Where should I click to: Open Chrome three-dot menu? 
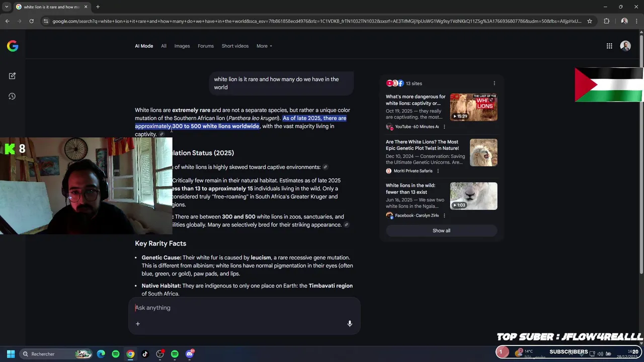636,21
